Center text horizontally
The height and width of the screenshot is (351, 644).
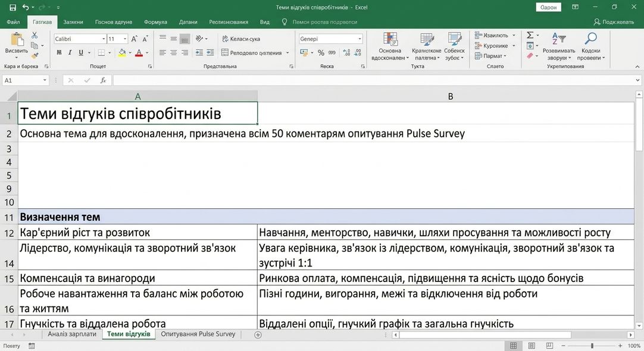(174, 52)
